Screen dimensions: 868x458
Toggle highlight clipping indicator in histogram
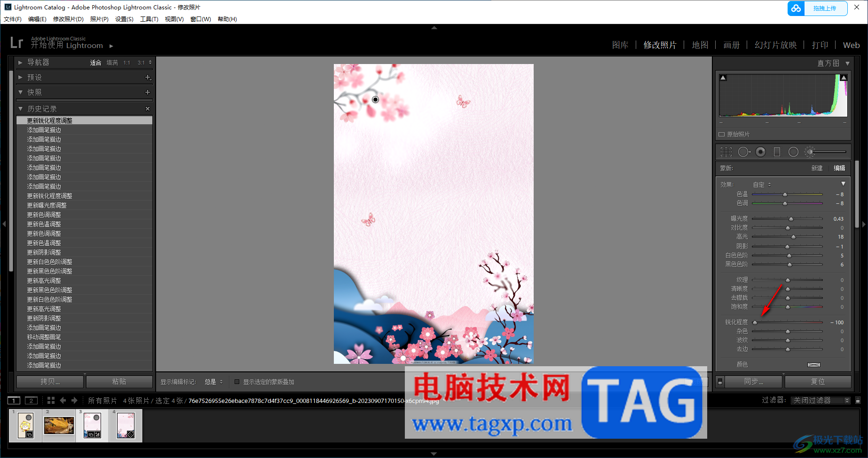pyautogui.click(x=844, y=78)
